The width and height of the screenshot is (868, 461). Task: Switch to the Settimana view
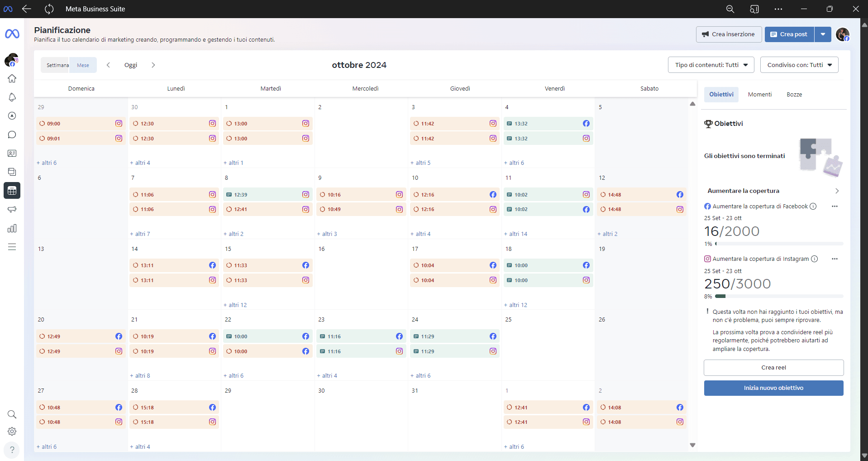click(57, 65)
